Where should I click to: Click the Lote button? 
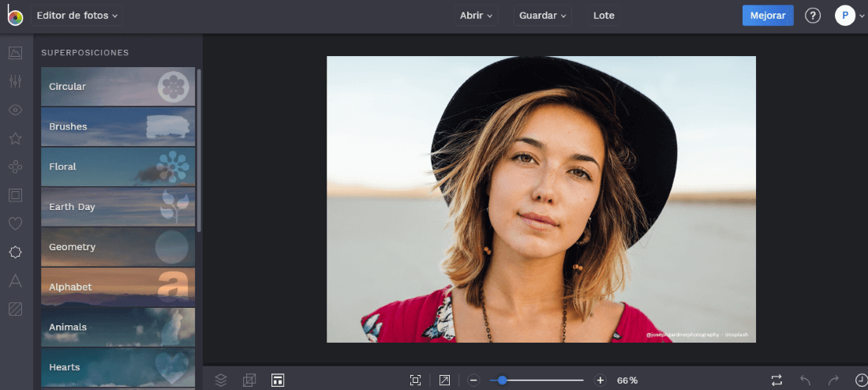pyautogui.click(x=604, y=16)
